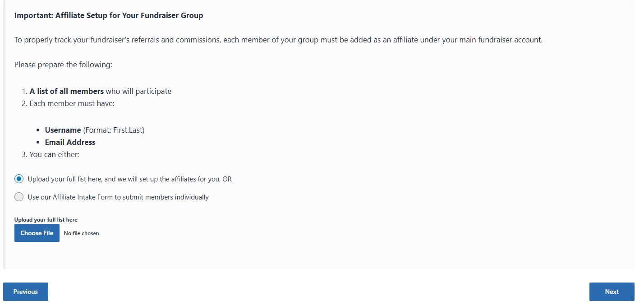This screenshot has height=306, width=644.
Task: Click the bold "A list of all members" text
Action: coord(67,91)
